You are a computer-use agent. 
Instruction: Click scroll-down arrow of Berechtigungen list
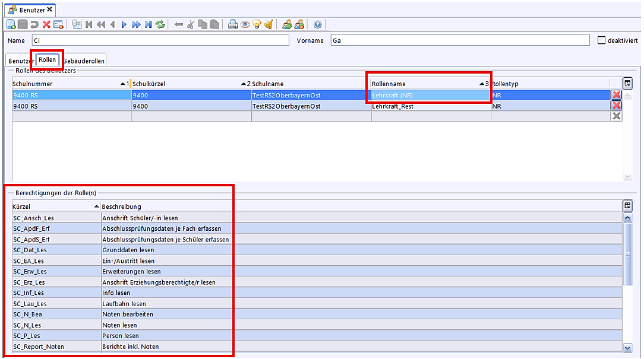(627, 348)
